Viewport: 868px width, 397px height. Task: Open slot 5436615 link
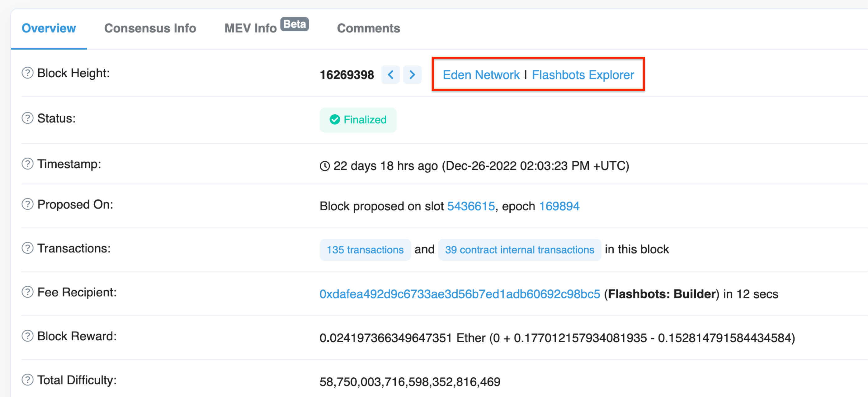pos(471,206)
